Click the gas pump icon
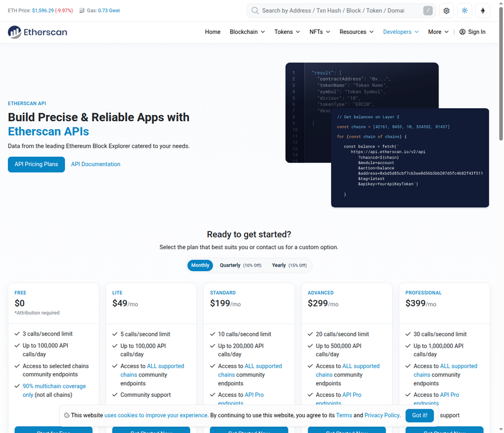 [x=82, y=11]
